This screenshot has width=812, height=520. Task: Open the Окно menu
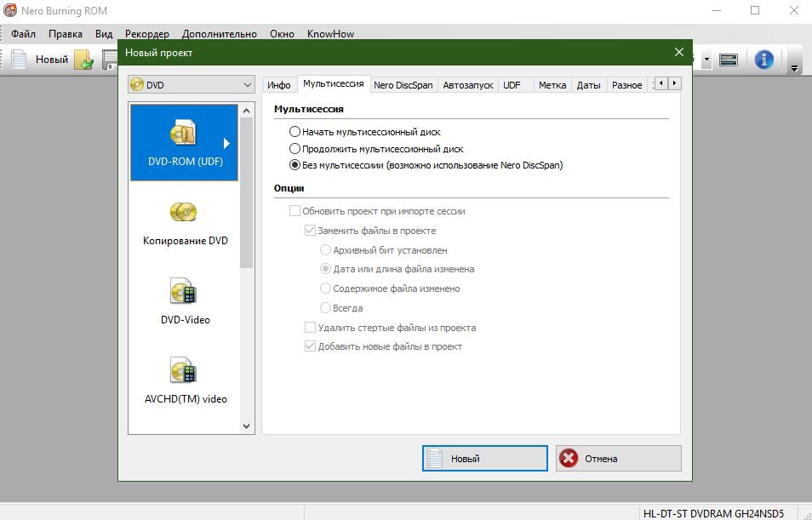[x=282, y=34]
